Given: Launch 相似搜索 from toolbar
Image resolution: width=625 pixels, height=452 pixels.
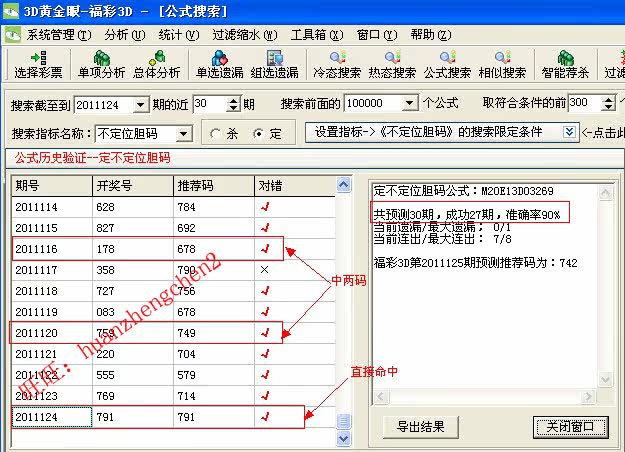Looking at the screenshot, I should [502, 65].
